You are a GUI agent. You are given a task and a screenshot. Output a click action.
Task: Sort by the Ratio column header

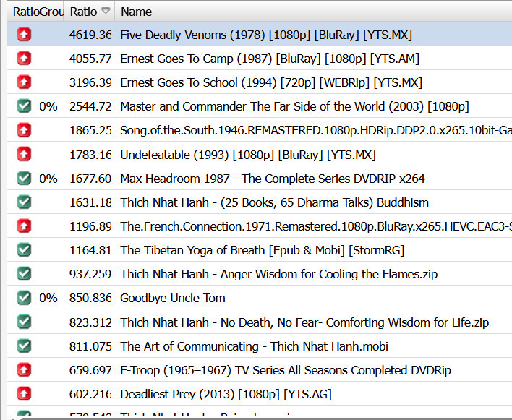[89, 12]
